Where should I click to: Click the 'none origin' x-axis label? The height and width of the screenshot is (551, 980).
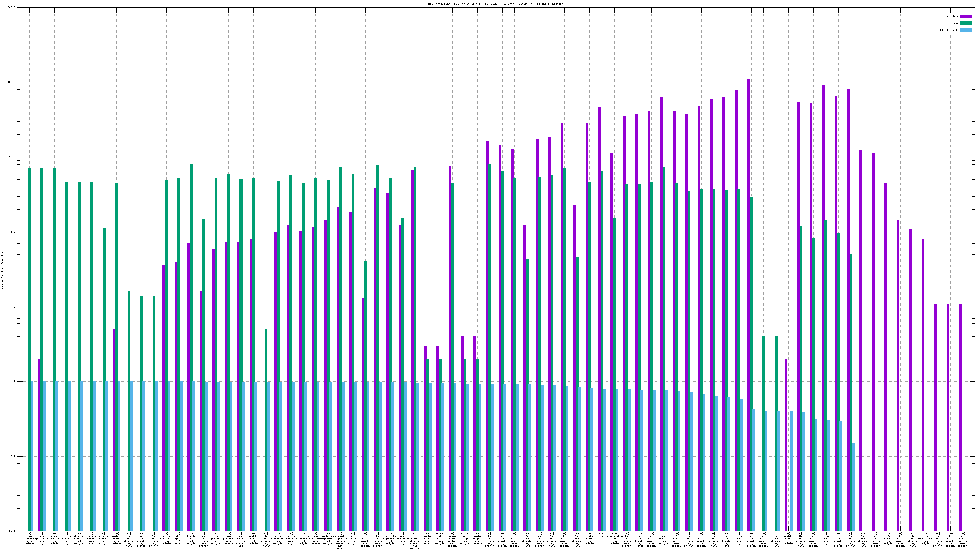[x=601, y=535]
